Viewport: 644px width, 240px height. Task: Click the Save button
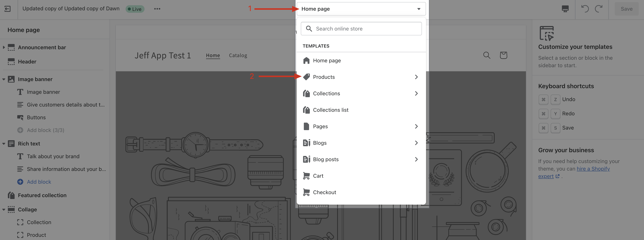click(627, 9)
